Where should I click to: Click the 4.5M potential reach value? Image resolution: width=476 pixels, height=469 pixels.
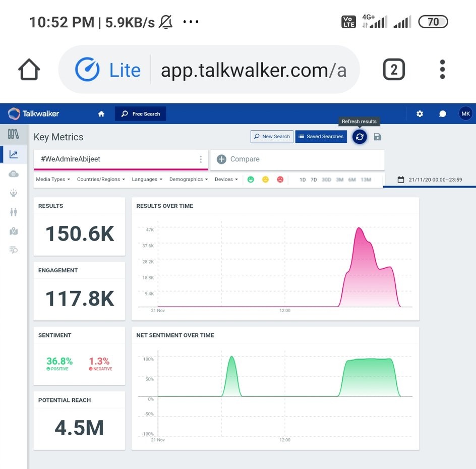[79, 428]
